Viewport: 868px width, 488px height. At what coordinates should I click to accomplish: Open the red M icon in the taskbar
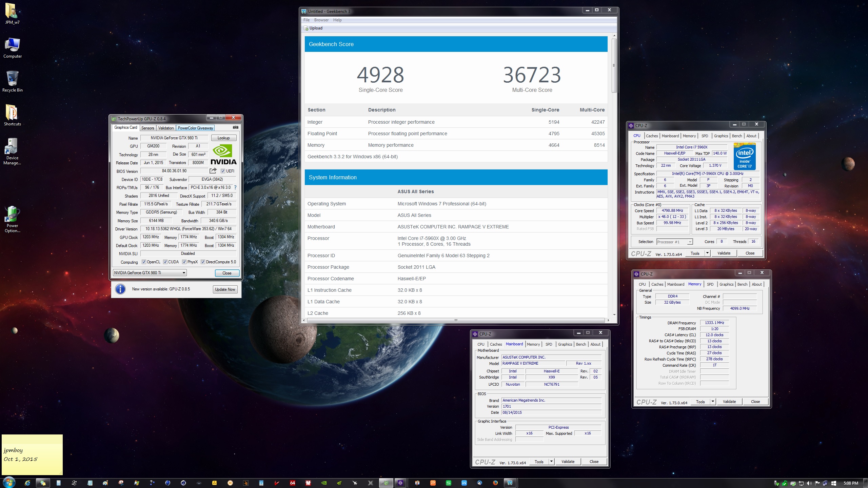coord(308,483)
